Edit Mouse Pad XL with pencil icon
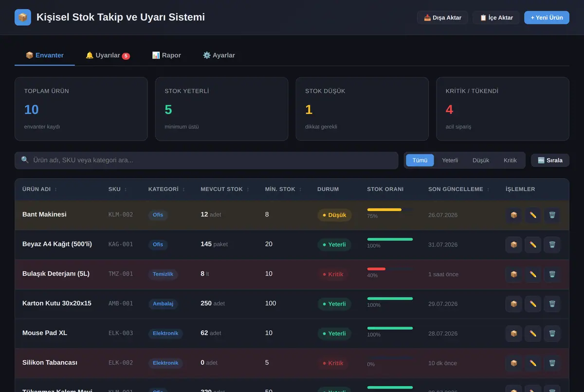Screen dimensions: 584x392 click(533, 334)
